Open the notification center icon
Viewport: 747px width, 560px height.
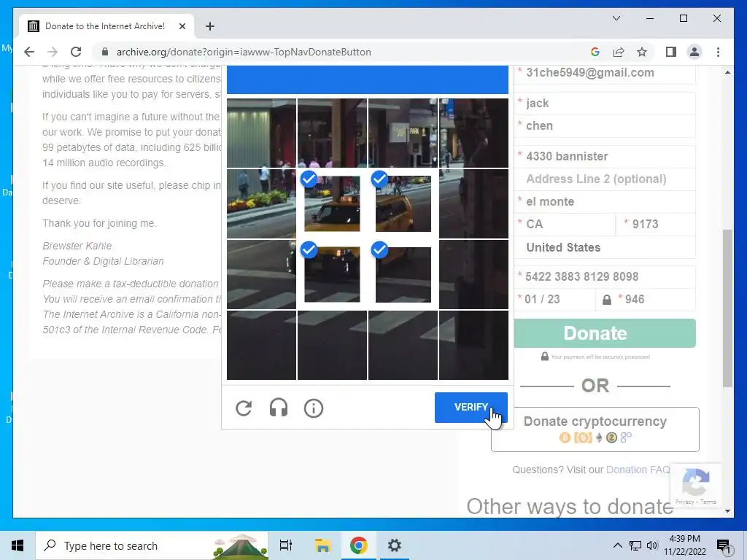click(x=724, y=545)
